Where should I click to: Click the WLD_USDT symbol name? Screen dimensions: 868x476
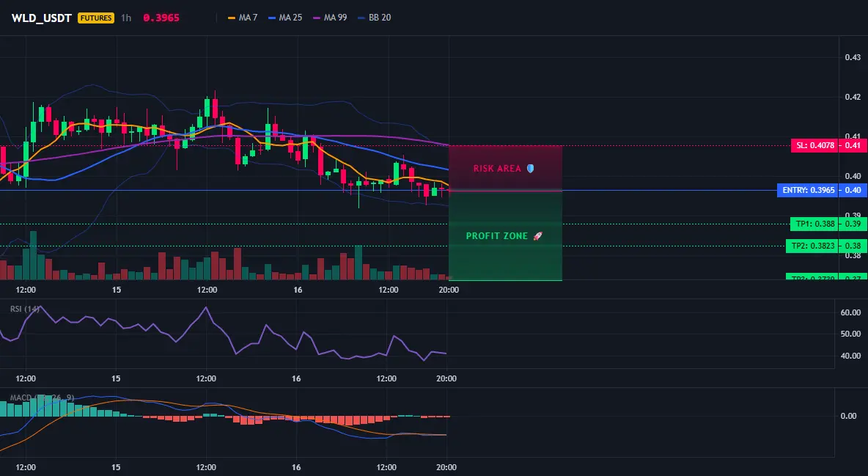pyautogui.click(x=42, y=18)
